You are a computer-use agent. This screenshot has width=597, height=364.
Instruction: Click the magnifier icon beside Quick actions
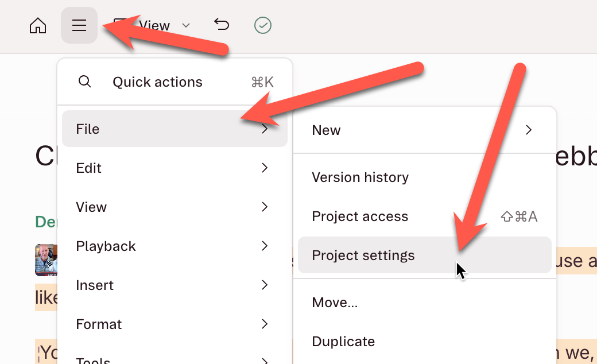point(84,82)
